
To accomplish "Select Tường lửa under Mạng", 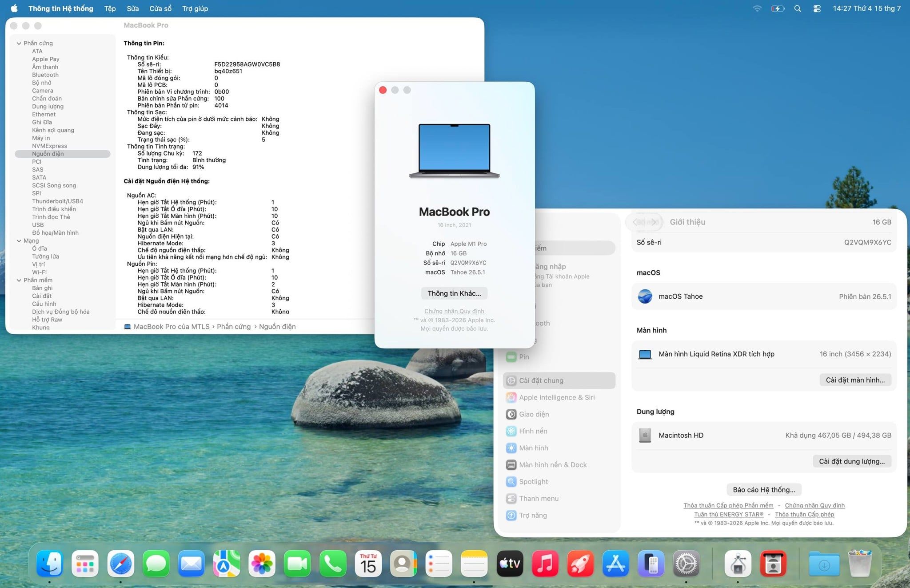I will click(x=45, y=256).
